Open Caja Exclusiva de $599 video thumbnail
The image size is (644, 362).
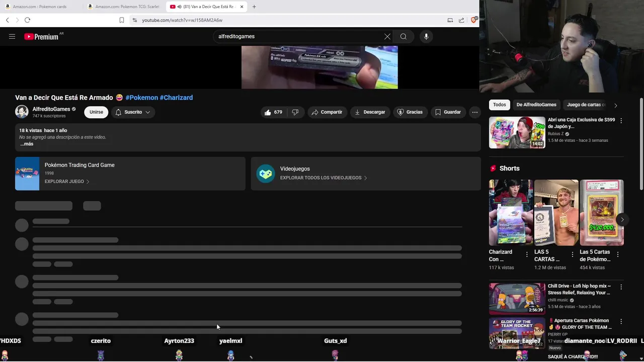click(517, 133)
